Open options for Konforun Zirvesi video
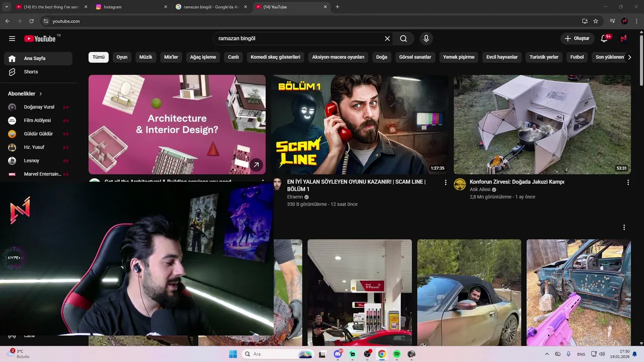Image resolution: width=644 pixels, height=362 pixels. pyautogui.click(x=628, y=183)
